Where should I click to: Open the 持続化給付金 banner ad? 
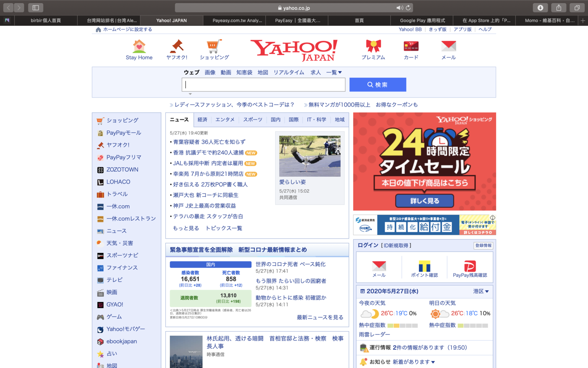point(425,225)
